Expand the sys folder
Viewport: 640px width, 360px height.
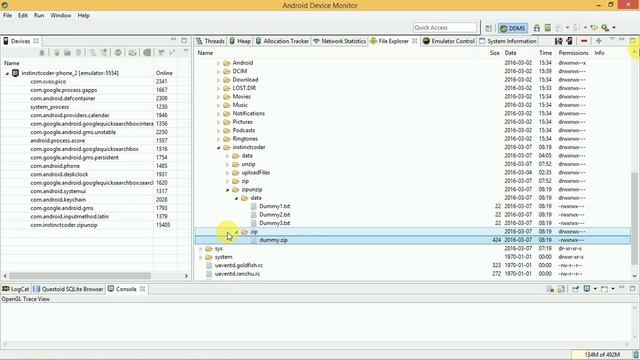click(200, 249)
